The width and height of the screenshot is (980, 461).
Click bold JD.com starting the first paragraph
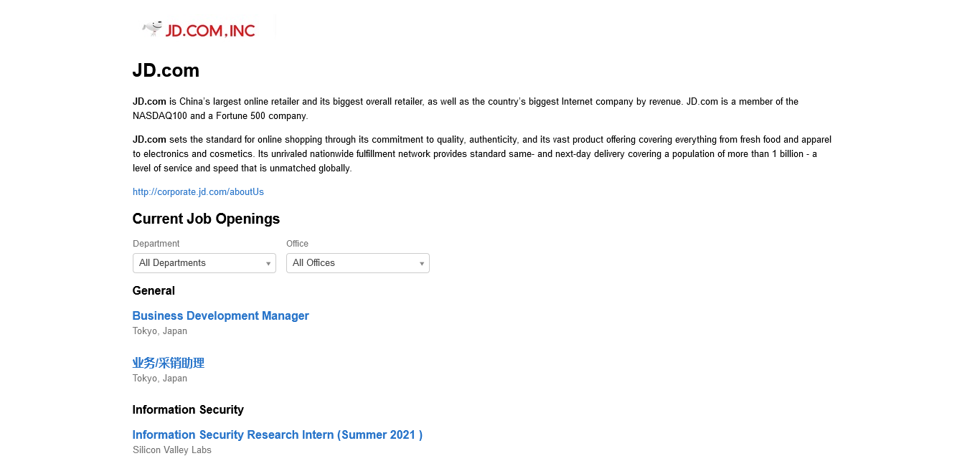pos(149,102)
